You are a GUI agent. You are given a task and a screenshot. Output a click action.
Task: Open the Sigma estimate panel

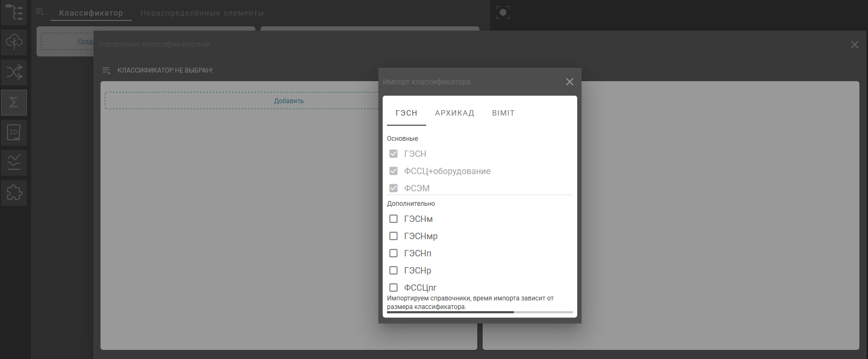[x=14, y=102]
